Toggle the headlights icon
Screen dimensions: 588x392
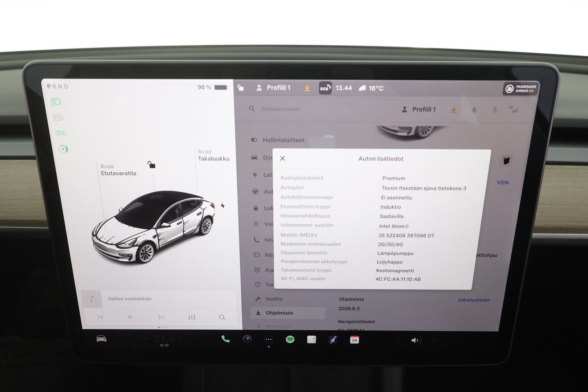56,102
